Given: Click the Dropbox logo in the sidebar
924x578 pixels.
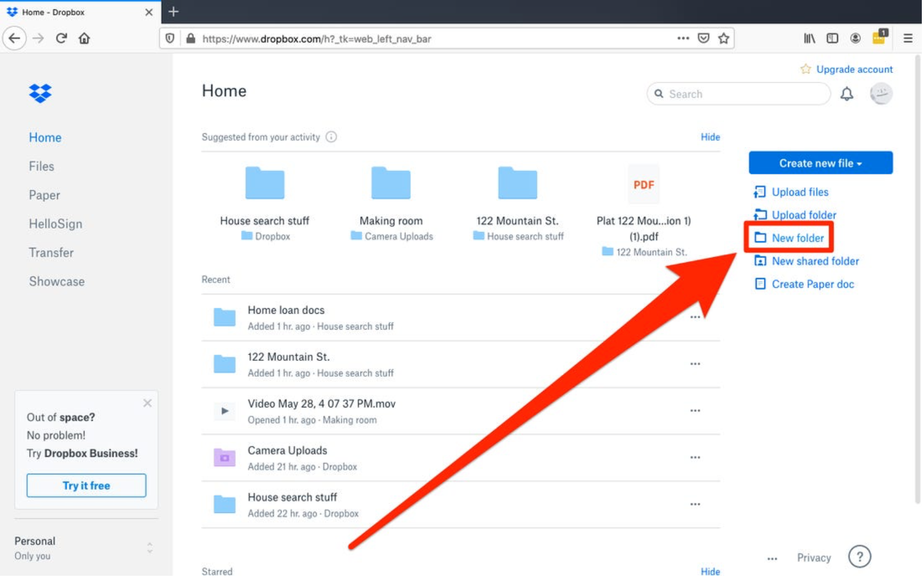Looking at the screenshot, I should coord(40,93).
